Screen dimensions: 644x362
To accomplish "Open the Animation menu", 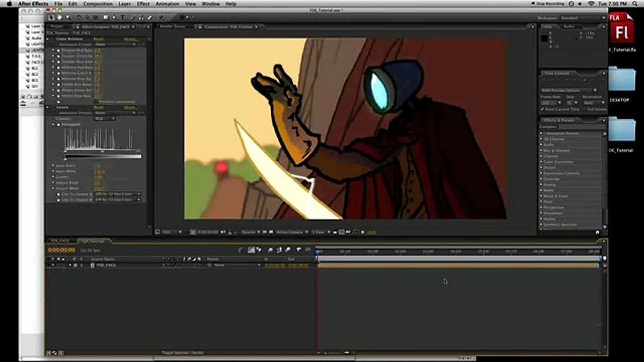I will [x=167, y=4].
